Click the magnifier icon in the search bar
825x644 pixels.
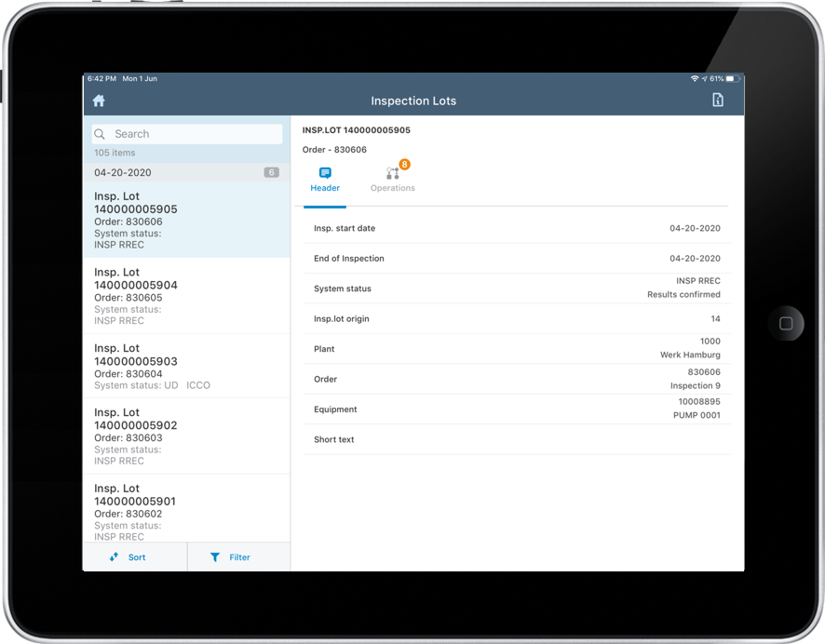101,133
